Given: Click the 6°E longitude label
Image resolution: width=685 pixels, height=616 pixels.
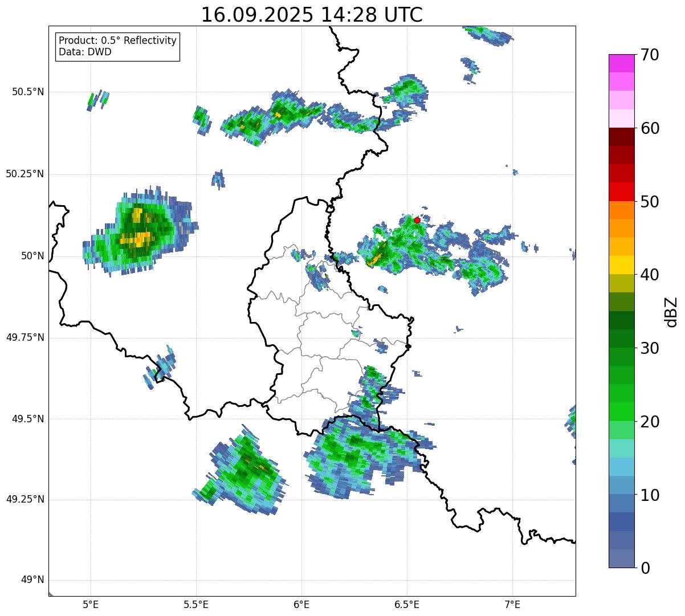Looking at the screenshot, I should coord(301,605).
